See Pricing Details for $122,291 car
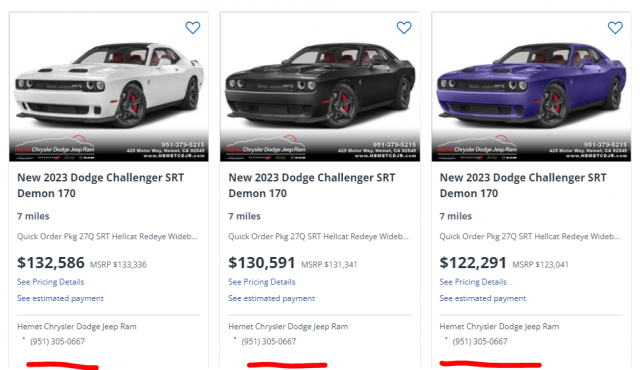This screenshot has width=640, height=370. click(x=473, y=282)
